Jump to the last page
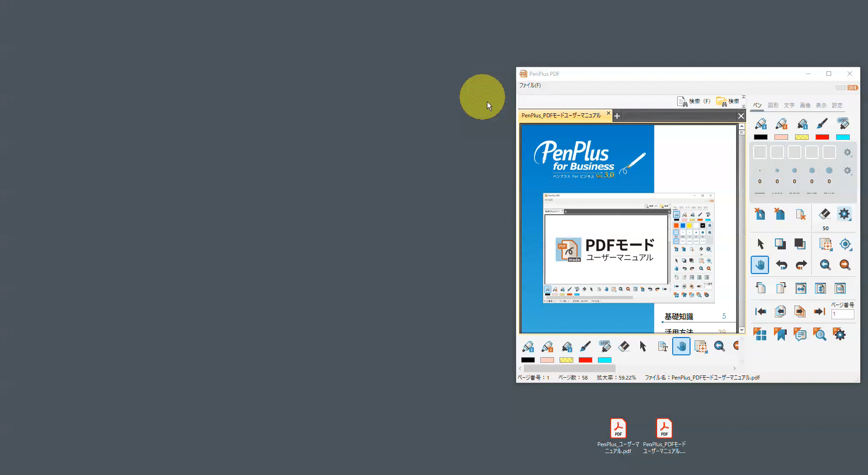 coord(820,311)
